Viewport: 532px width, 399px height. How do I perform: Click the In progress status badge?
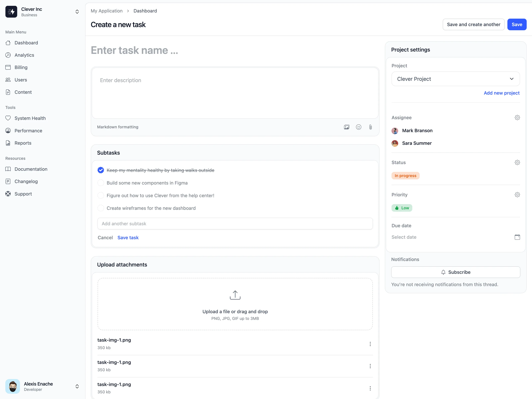[x=405, y=176]
